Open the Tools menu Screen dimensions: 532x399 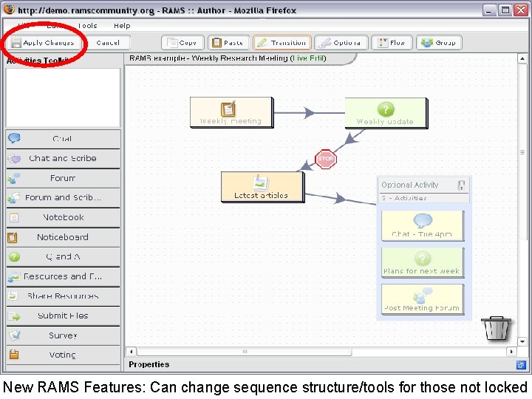[x=87, y=26]
